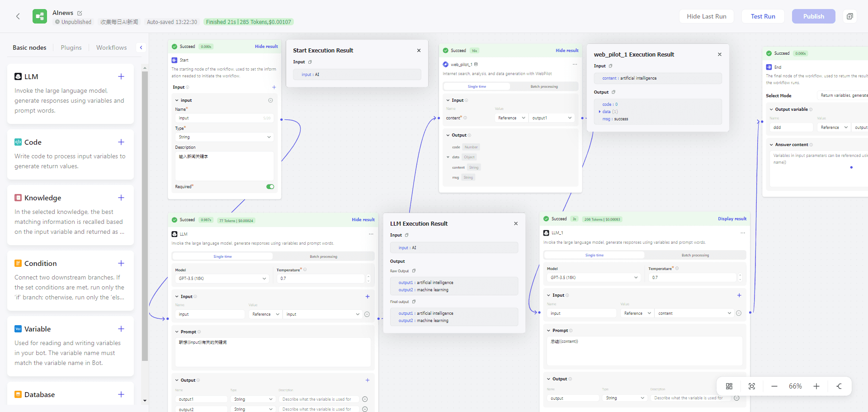868x412 pixels.
Task: Add a Condition node with plus icon
Action: click(121, 263)
